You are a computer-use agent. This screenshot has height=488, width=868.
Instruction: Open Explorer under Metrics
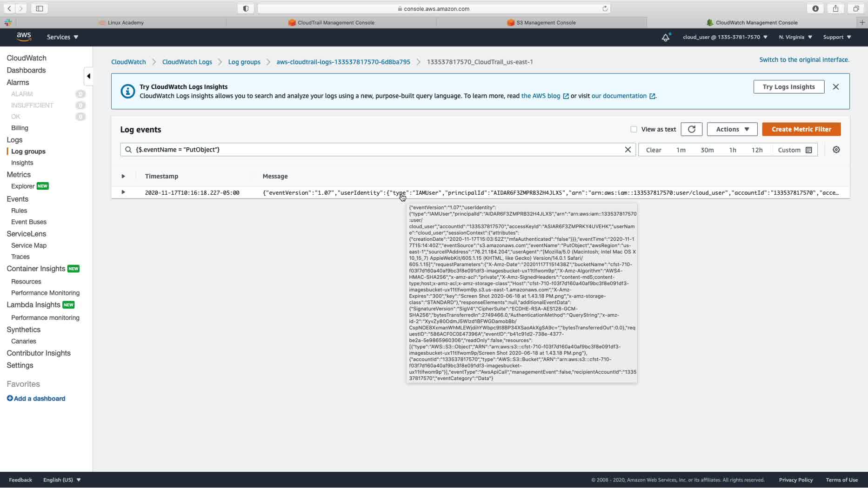point(23,186)
